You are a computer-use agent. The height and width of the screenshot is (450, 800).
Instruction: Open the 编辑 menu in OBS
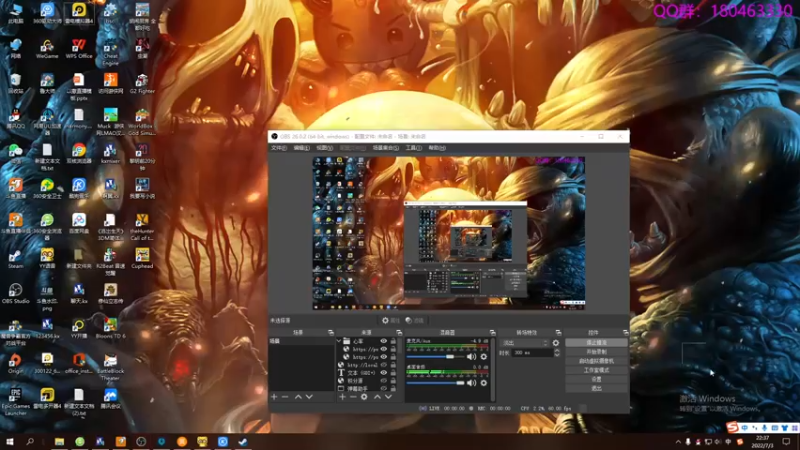(x=302, y=148)
